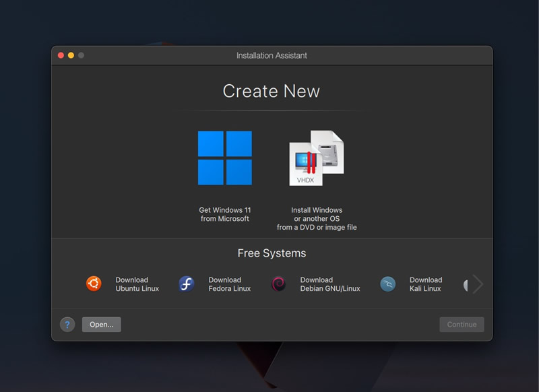The image size is (539, 392).
Task: Minimize the Installation Assistant window
Action: (71, 55)
